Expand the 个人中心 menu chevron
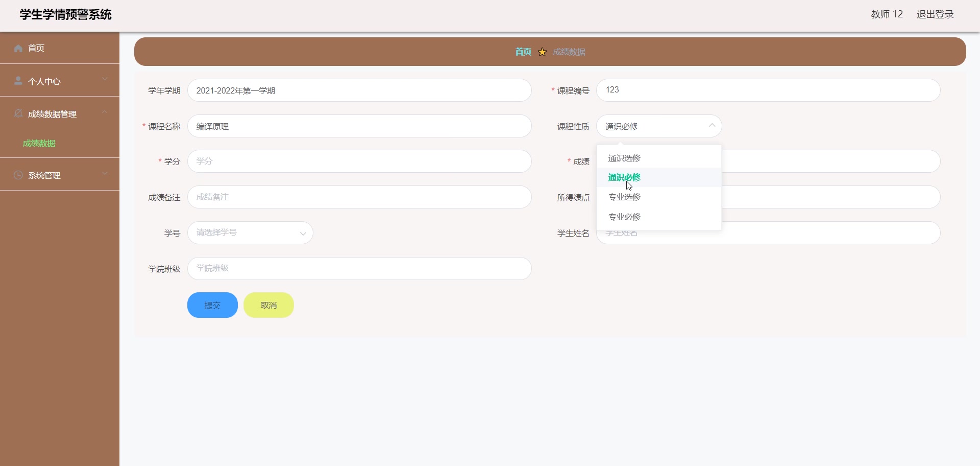 105,79
